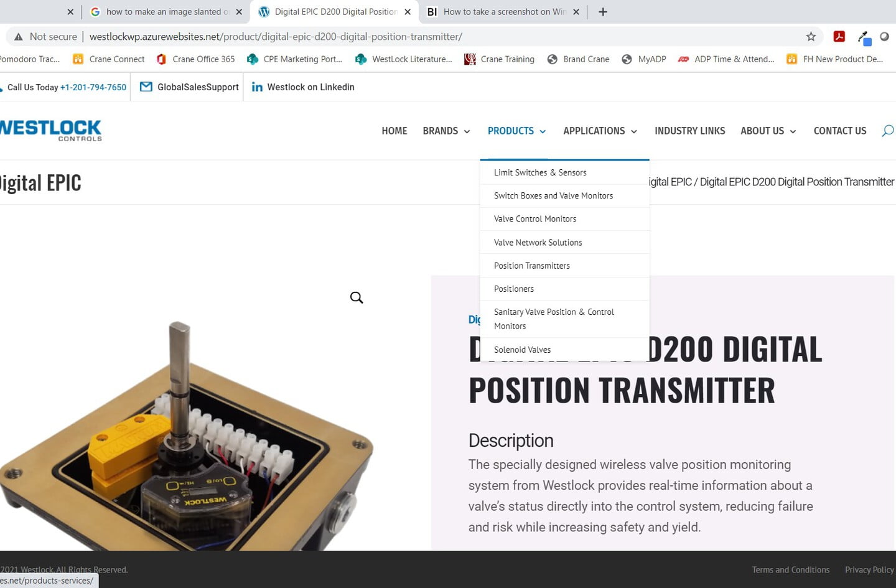896x588 pixels.
Task: Click the URL address bar field
Action: click(436, 37)
